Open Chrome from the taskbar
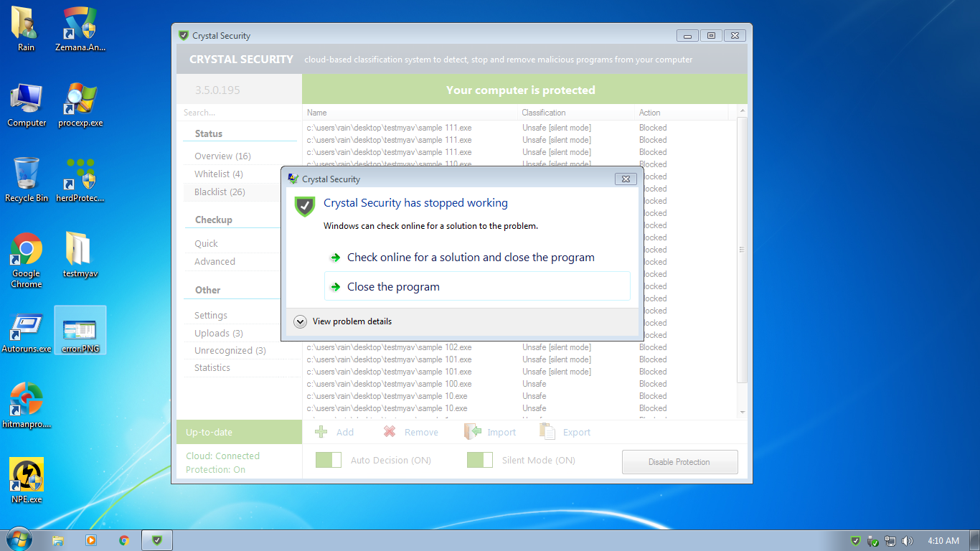Image resolution: width=980 pixels, height=551 pixels. tap(124, 540)
